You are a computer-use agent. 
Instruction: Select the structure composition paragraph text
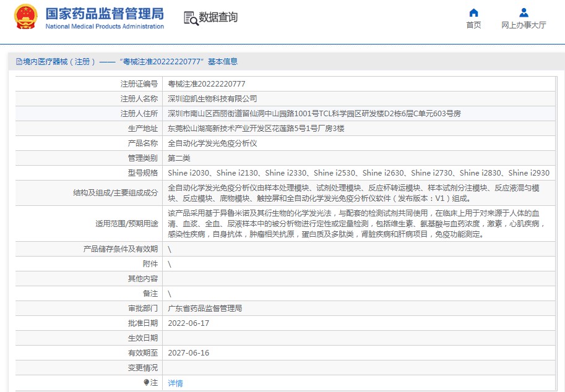coord(353,193)
